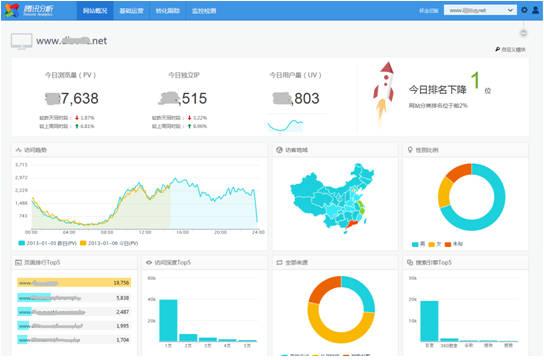Switch to the first navigation tab (site overview)
Screen dimensions: 544x360
(x=95, y=11)
